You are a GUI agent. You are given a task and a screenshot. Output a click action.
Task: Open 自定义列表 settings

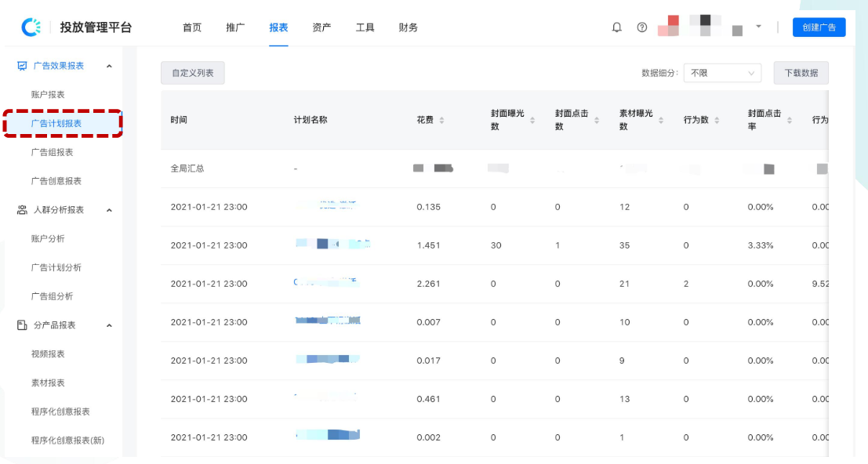(x=193, y=72)
